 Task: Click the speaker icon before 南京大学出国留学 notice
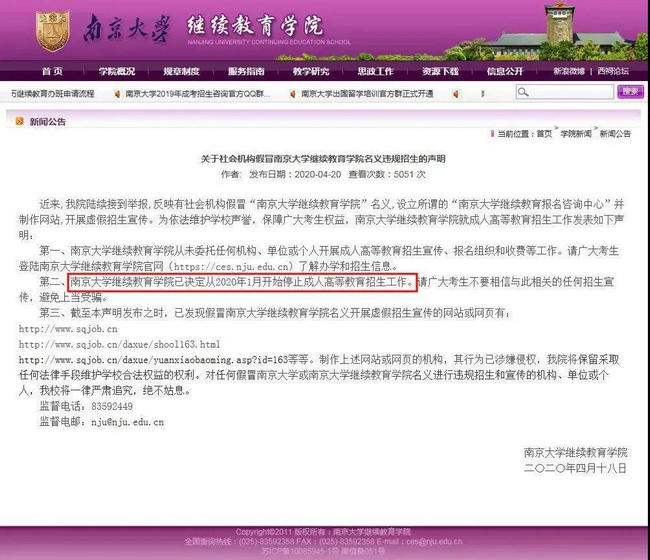292,93
